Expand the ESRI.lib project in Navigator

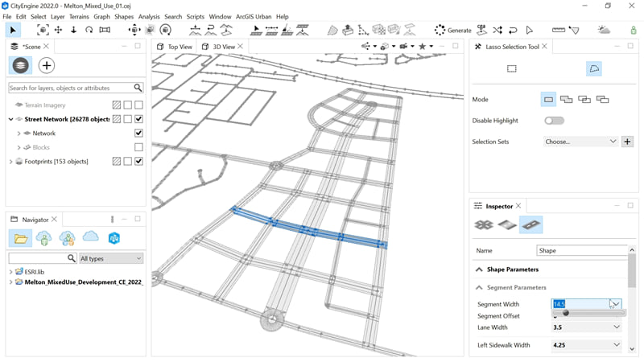coord(10,272)
